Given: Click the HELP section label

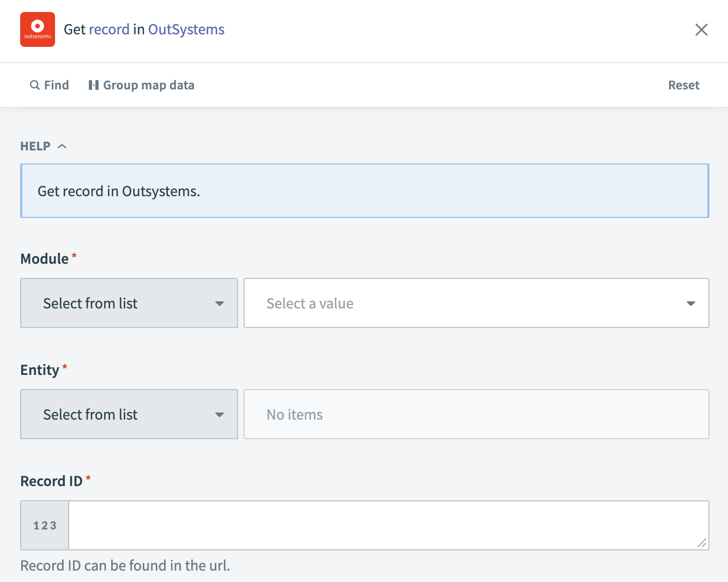Looking at the screenshot, I should (35, 146).
